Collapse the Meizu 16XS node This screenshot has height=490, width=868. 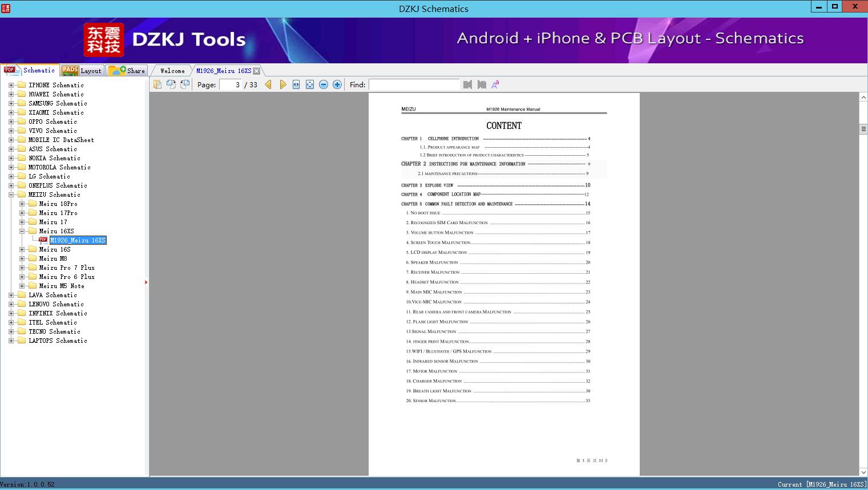[x=22, y=231]
